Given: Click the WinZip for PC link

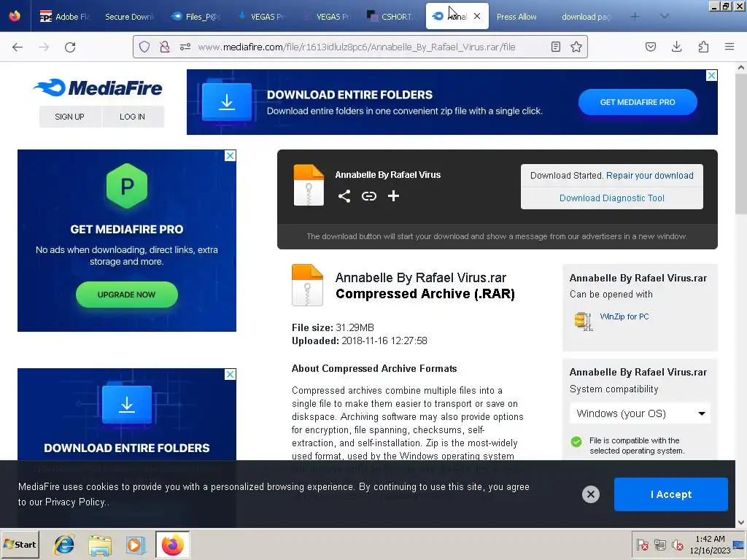Looking at the screenshot, I should pyautogui.click(x=624, y=316).
